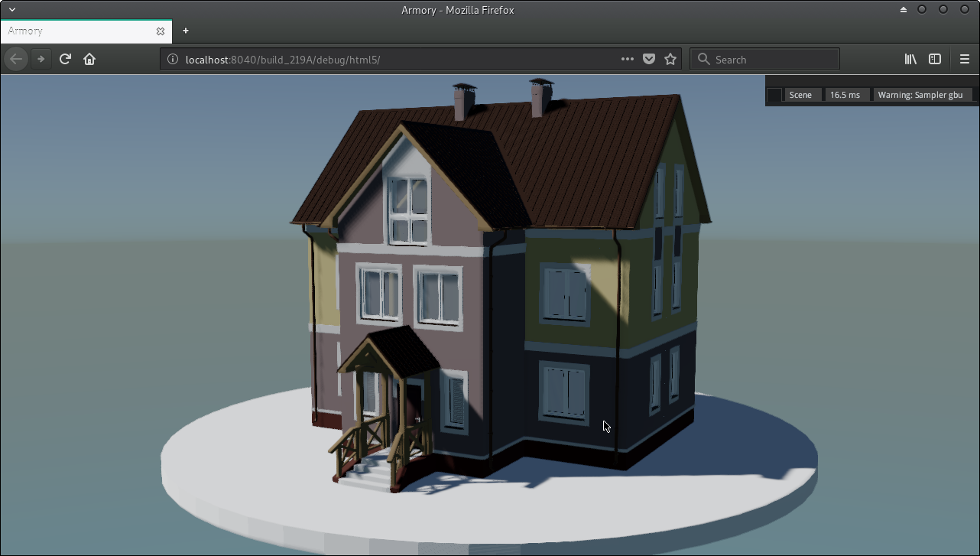Bookmark this page with the star
Screen dimensions: 980x556
click(670, 59)
